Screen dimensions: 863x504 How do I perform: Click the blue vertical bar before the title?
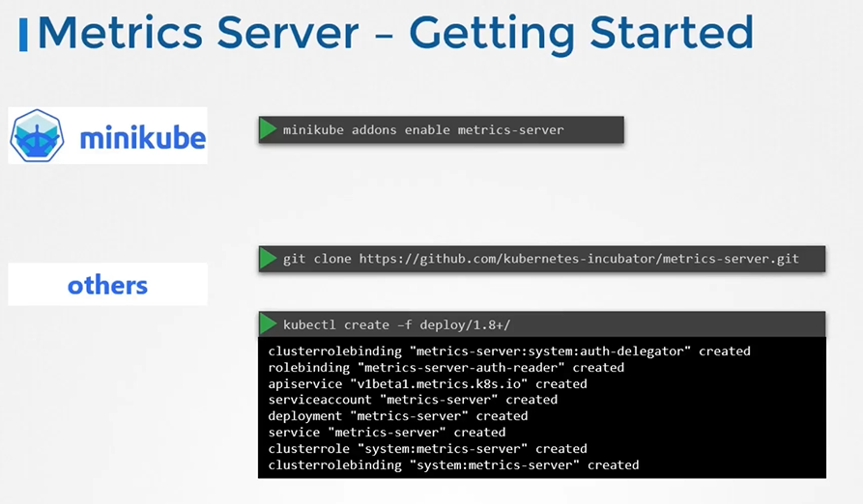pyautogui.click(x=23, y=34)
